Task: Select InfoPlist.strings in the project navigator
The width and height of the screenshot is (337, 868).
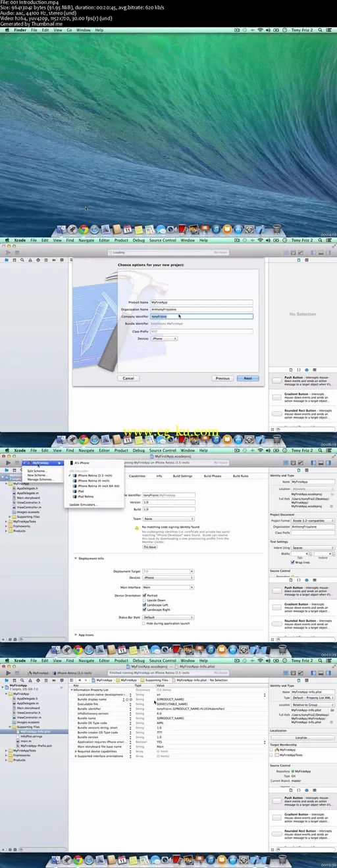Action: click(x=32, y=736)
